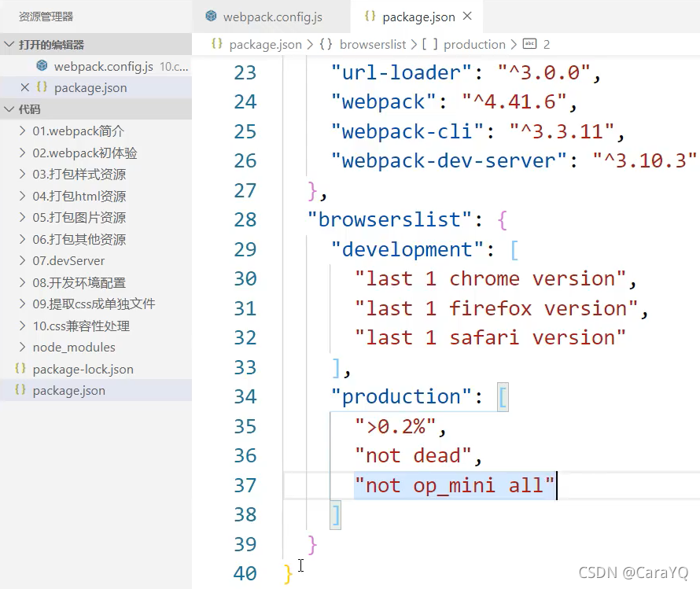Click the webpack icon on webpack.config.js tab
This screenshot has width=700, height=589.
point(211,17)
